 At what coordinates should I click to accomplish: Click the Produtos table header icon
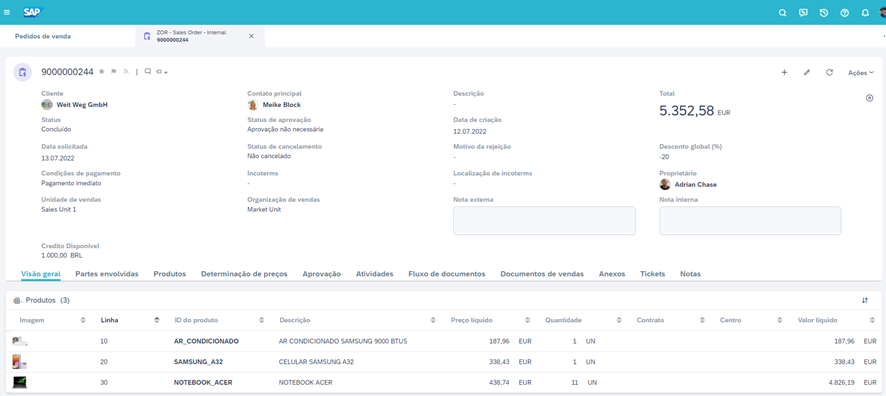pos(16,301)
